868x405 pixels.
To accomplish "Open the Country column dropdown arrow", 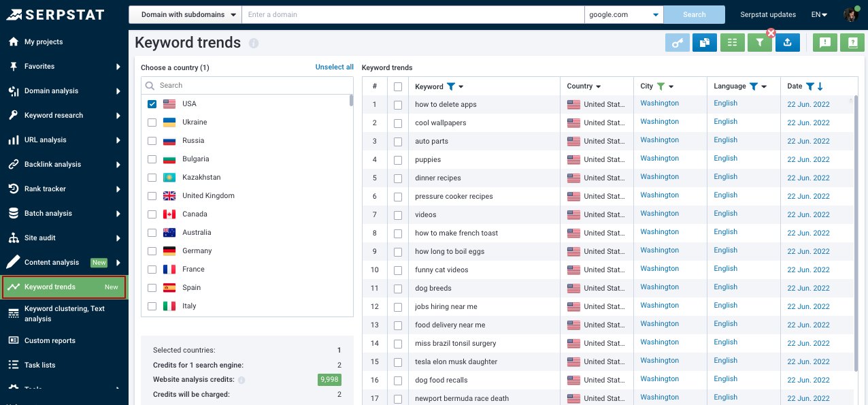I will pyautogui.click(x=599, y=87).
